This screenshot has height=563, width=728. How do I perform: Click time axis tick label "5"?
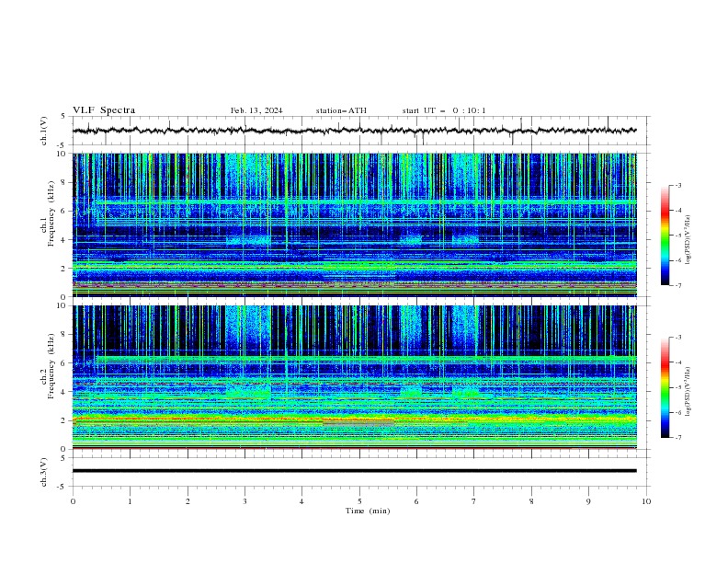click(359, 501)
